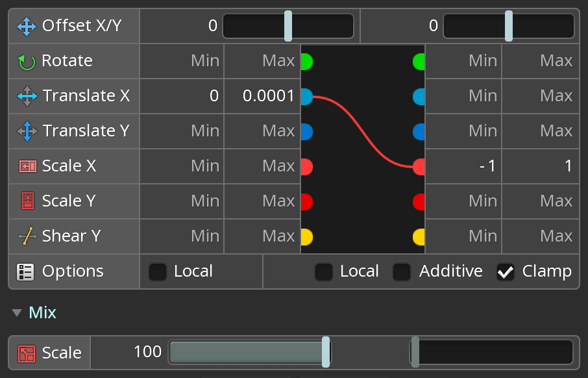Screen dimensions: 588x378
Task: Click the first Offset X slider handle
Action: click(288, 26)
